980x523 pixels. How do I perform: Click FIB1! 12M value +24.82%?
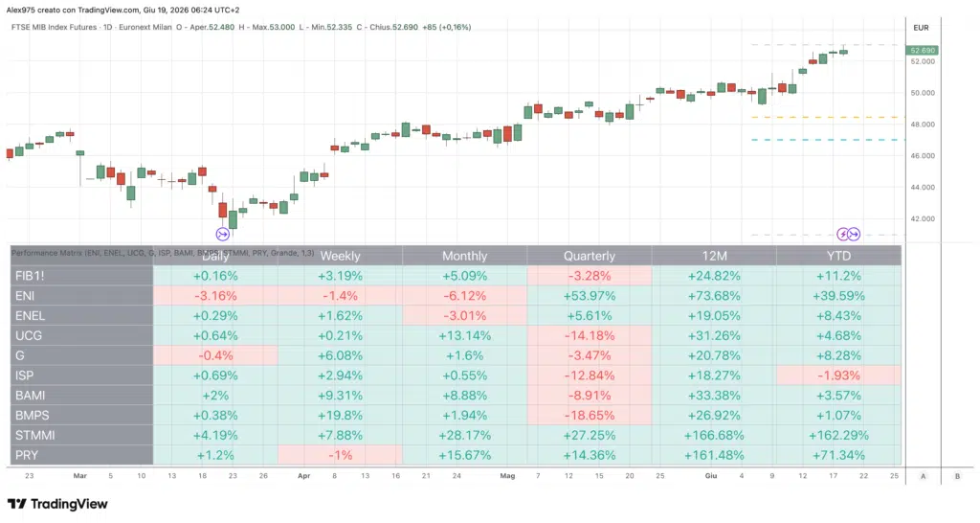pyautogui.click(x=714, y=276)
